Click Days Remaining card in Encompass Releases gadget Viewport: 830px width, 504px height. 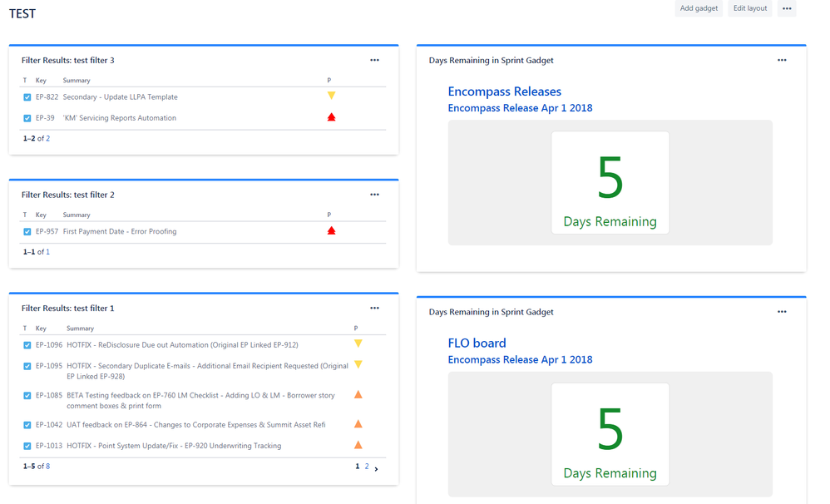(x=610, y=183)
